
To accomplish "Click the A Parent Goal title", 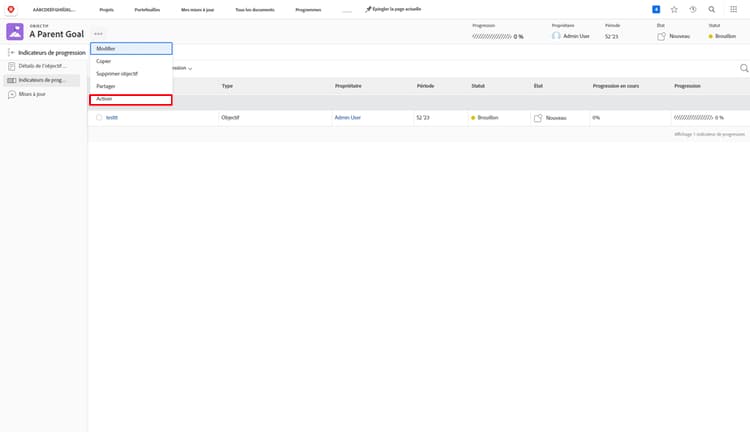I will coord(56,34).
